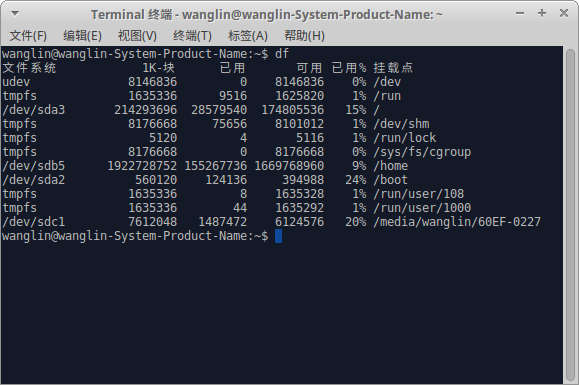Click the 20% usage value
Image resolution: width=579 pixels, height=385 pixels.
[x=356, y=222]
